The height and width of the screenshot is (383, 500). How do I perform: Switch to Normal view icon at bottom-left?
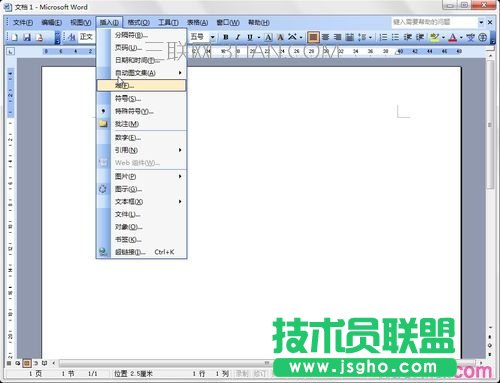coord(9,363)
